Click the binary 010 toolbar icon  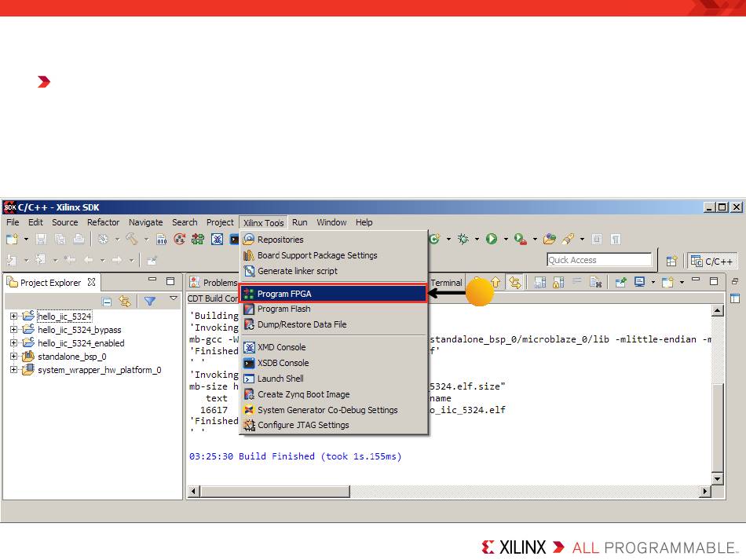tap(162, 239)
